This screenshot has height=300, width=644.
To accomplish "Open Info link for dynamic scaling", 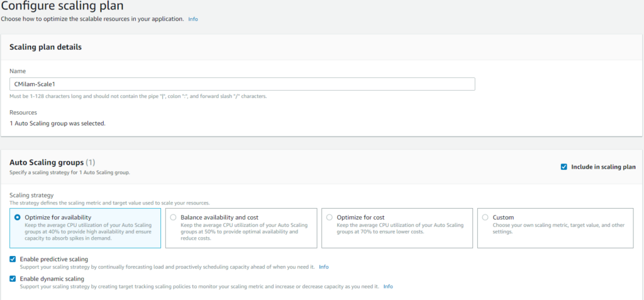I will point(388,286).
